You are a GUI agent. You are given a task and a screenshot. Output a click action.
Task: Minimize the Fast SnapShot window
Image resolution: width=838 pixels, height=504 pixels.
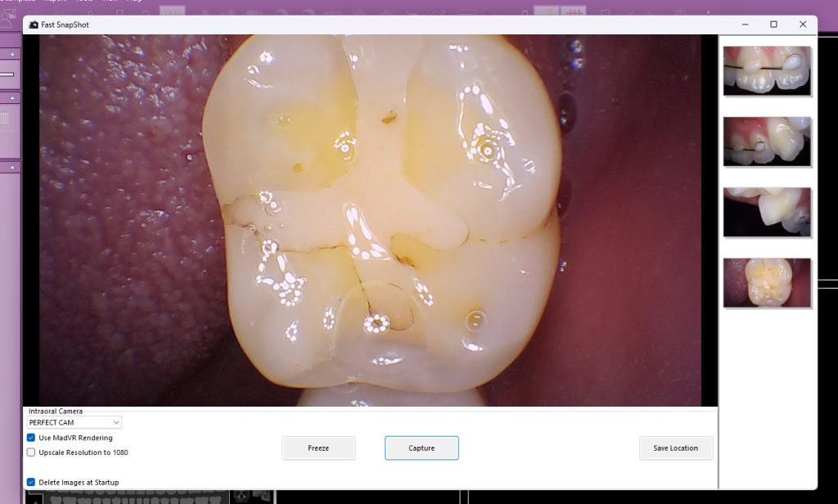pos(744,25)
